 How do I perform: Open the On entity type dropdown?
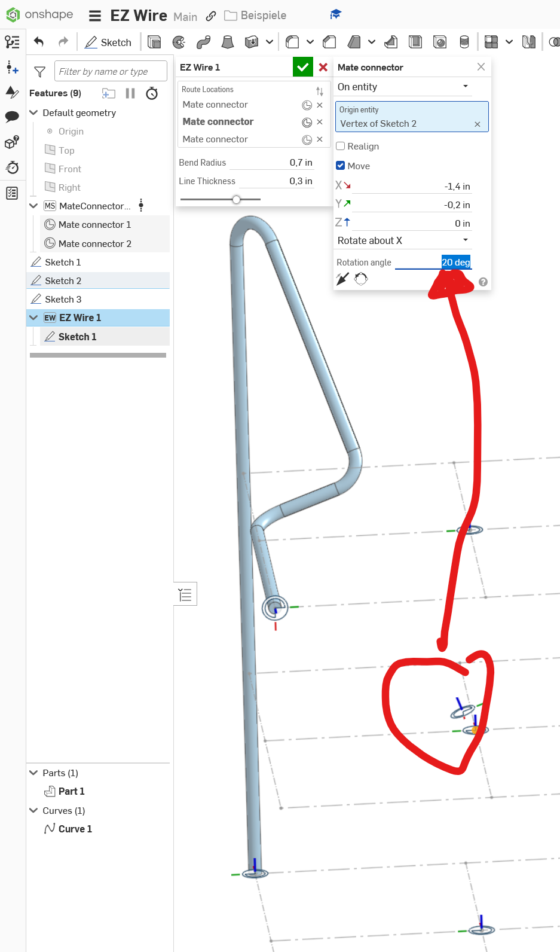[403, 87]
